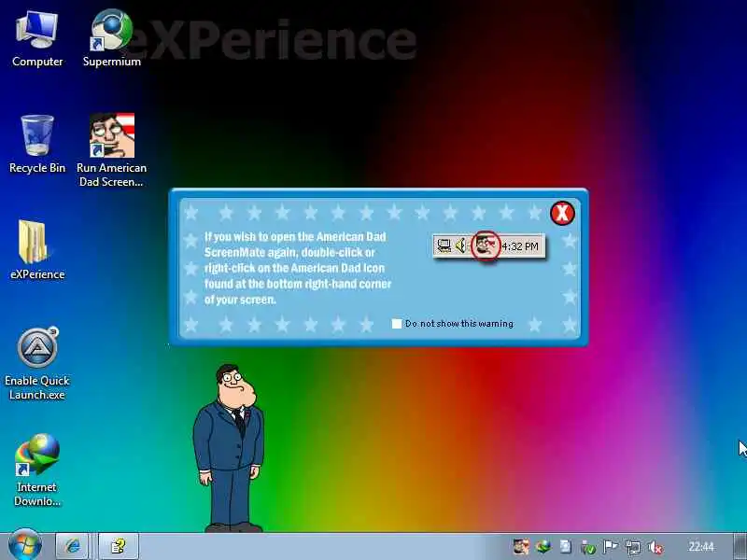Select the eXPerience folder icon
This screenshot has height=560, width=747.
[37, 250]
